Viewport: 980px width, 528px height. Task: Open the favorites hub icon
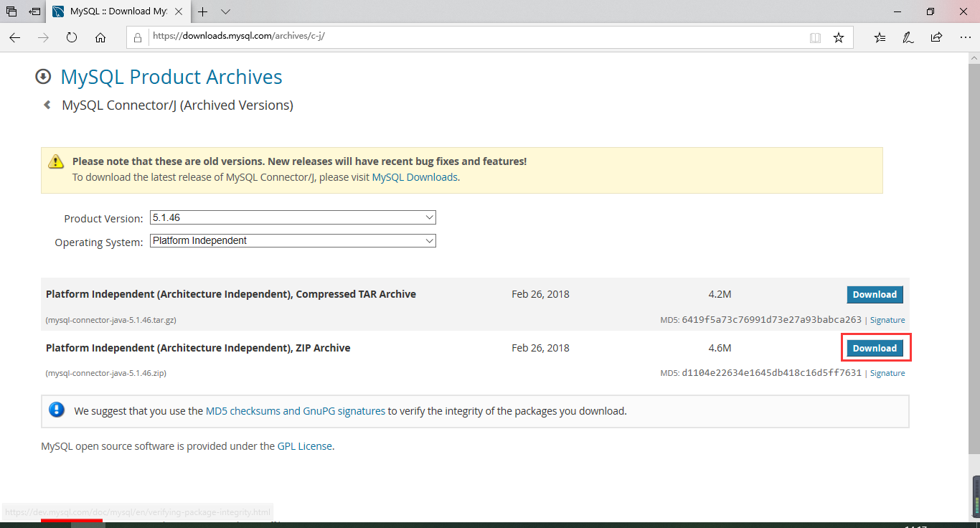pos(880,37)
